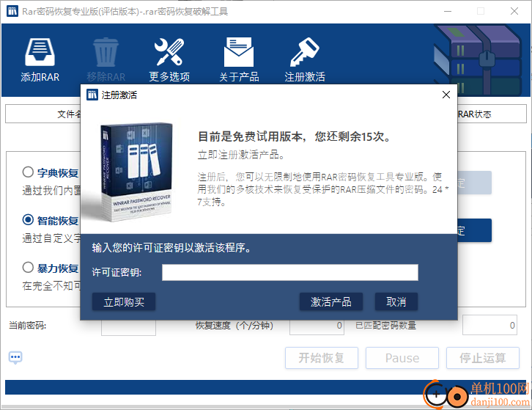
Task: Click the 停止运算 button
Action: point(483,358)
